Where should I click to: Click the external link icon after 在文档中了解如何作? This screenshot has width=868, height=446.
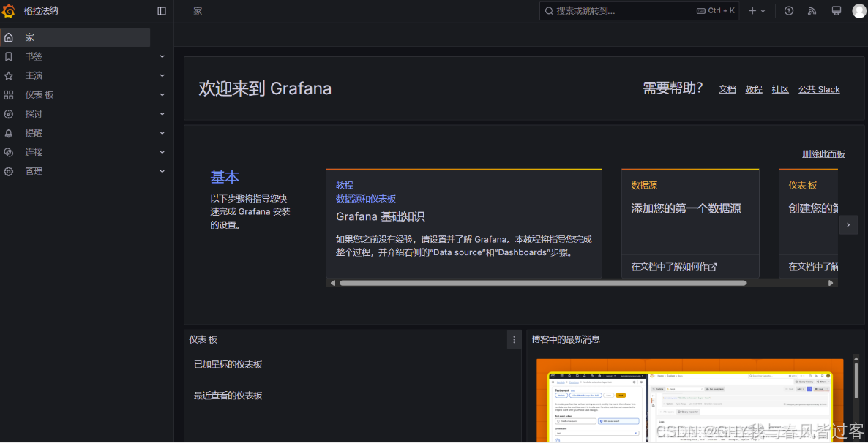click(x=712, y=268)
